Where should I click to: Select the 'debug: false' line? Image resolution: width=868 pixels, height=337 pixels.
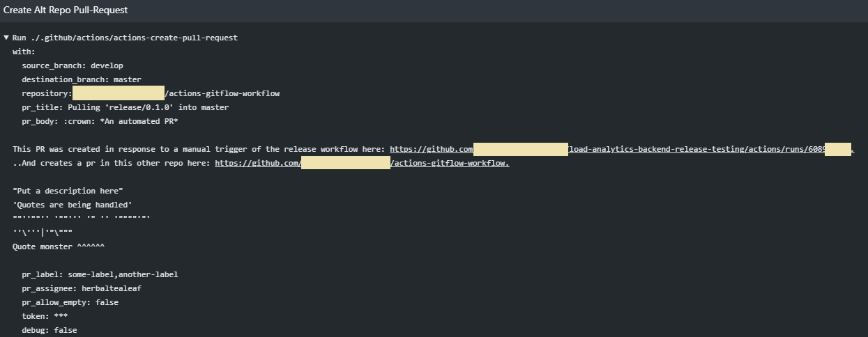pyautogui.click(x=50, y=330)
